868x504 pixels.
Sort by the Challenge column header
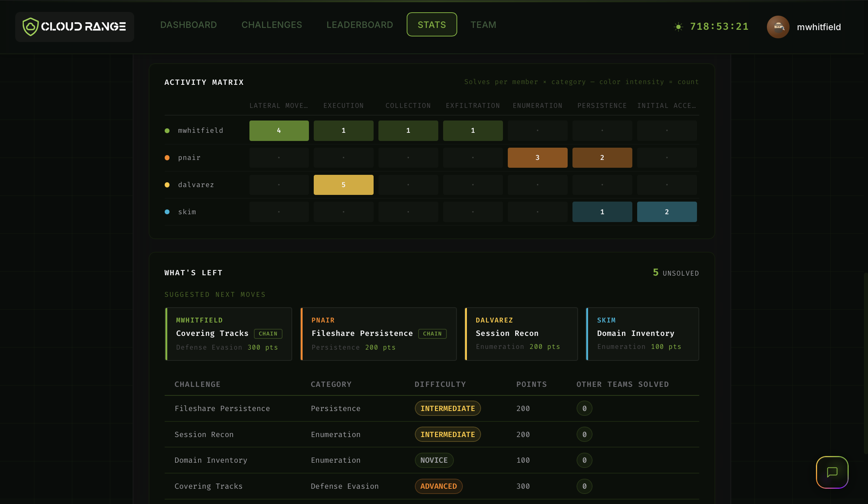coord(197,385)
